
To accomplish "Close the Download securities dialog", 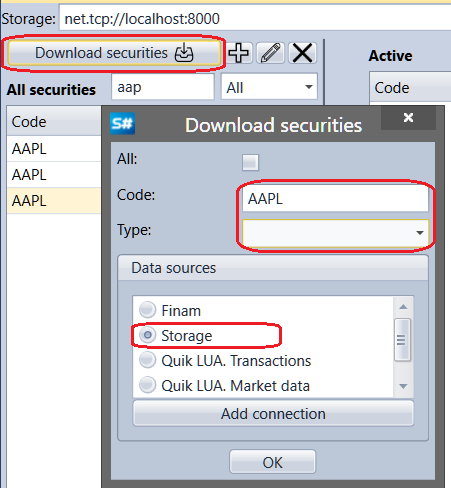I will [408, 117].
